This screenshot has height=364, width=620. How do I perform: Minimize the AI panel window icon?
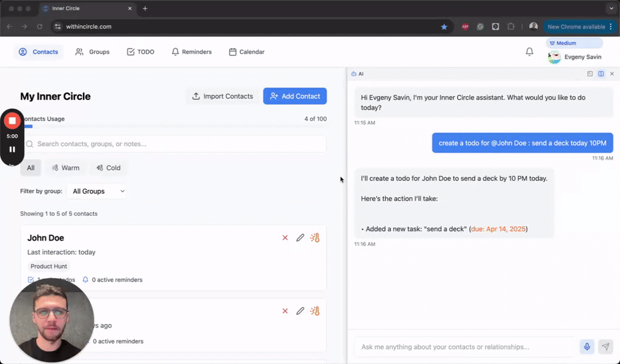(590, 74)
